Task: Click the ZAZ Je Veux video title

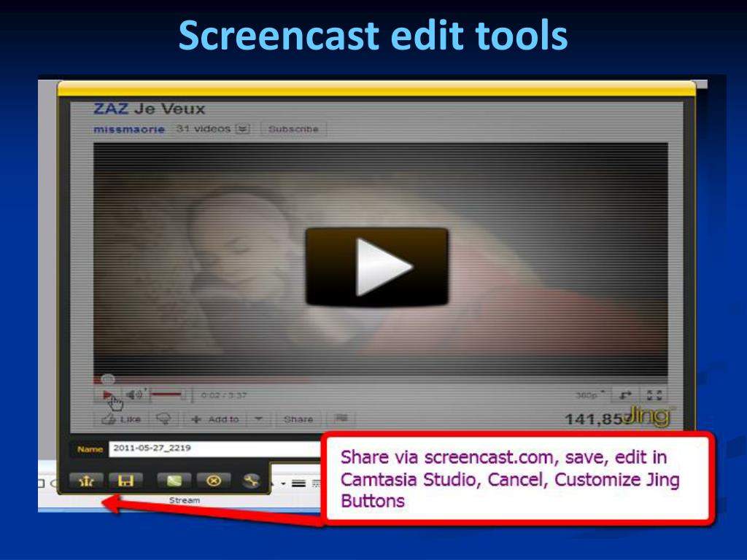Action: click(x=149, y=109)
